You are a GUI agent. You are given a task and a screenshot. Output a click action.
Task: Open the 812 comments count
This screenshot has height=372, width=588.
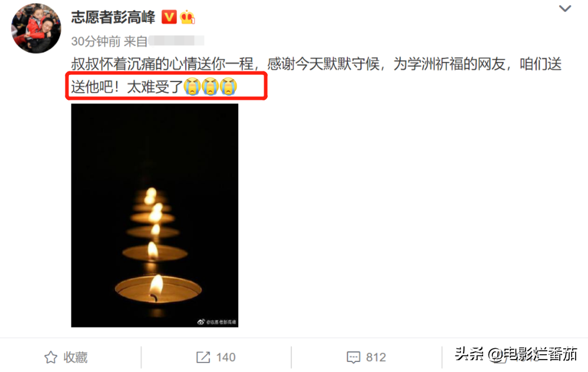pos(376,357)
